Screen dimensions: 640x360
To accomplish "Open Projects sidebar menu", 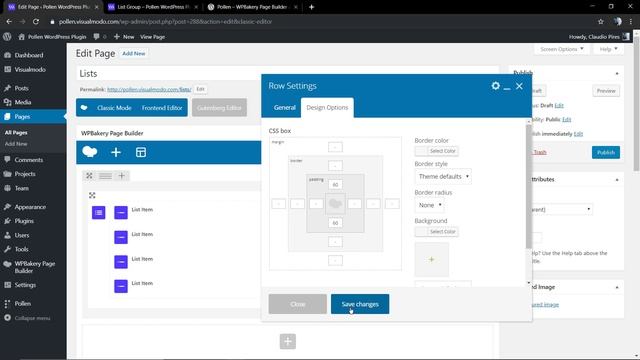I will click(25, 174).
